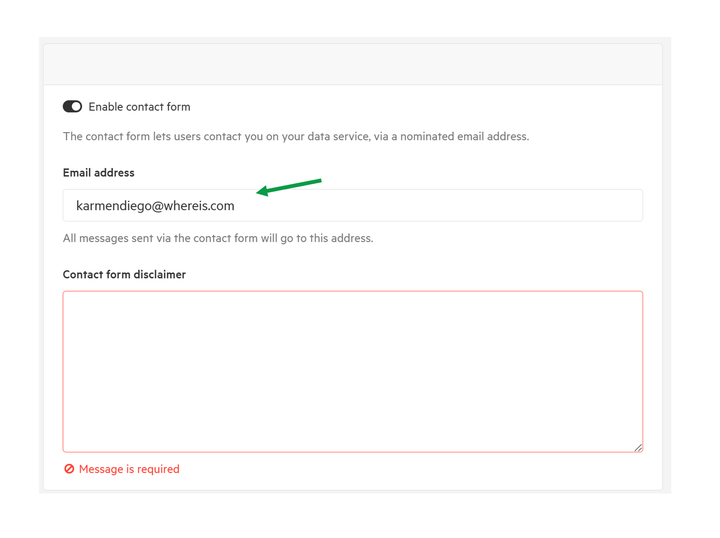Click the "Contact form disclaimer" label
This screenshot has height=538, width=720.
pos(124,275)
